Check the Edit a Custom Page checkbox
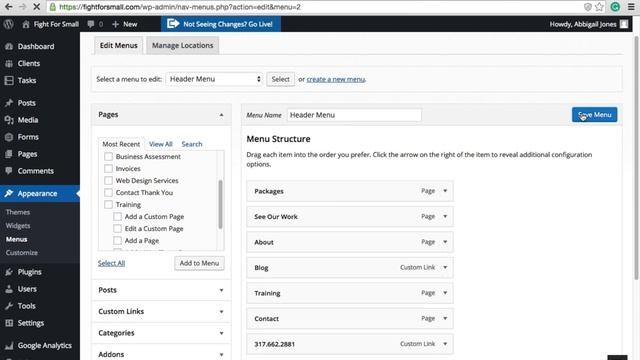This screenshot has width=640, height=360. click(x=117, y=229)
